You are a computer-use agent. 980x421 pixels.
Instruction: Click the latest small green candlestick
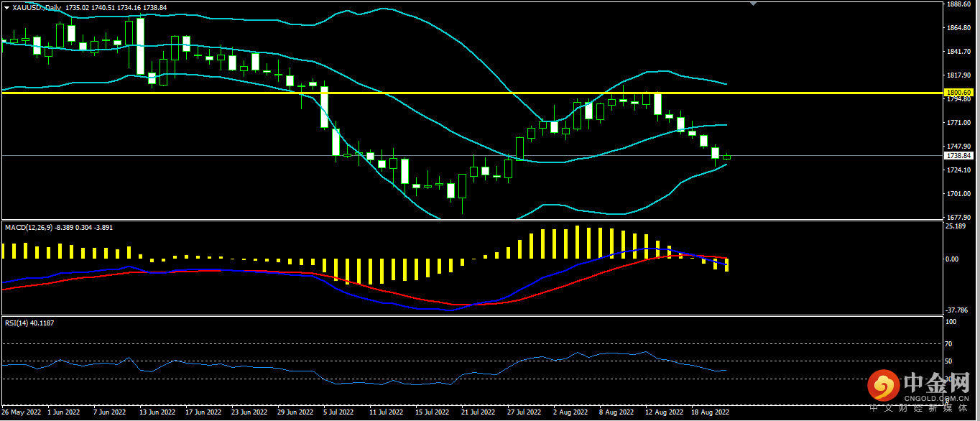727,157
